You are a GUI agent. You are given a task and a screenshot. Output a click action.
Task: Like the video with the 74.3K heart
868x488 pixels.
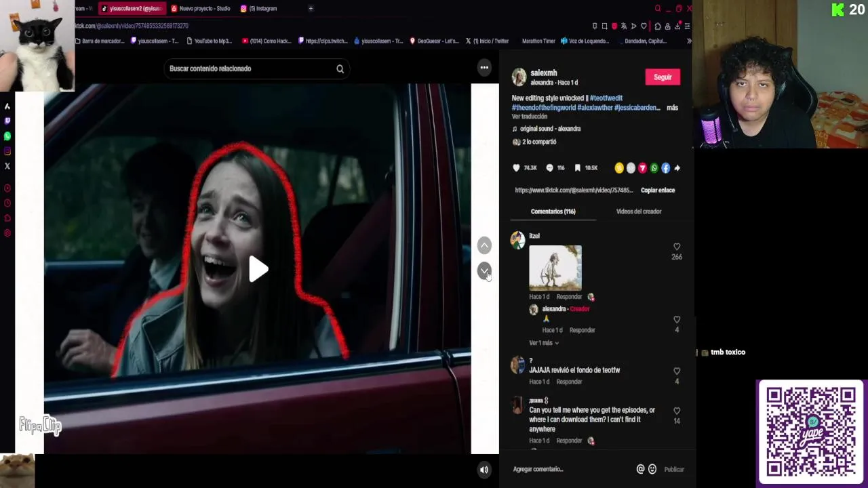tap(517, 168)
